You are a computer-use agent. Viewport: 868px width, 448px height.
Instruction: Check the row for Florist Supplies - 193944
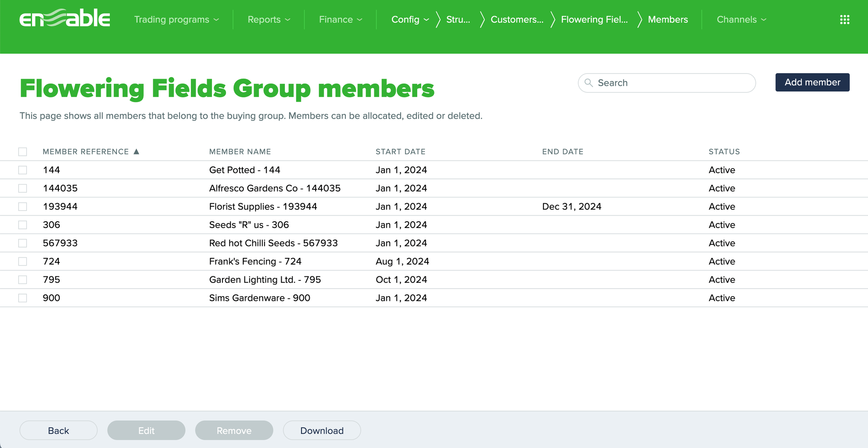tap(23, 206)
